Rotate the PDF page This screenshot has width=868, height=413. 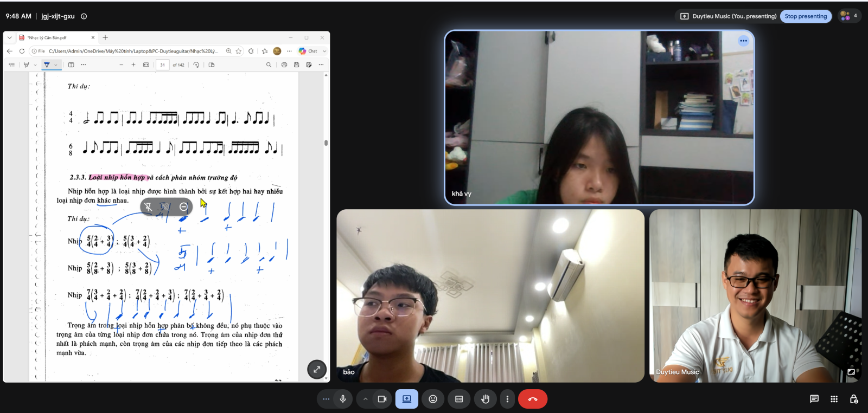click(x=196, y=64)
